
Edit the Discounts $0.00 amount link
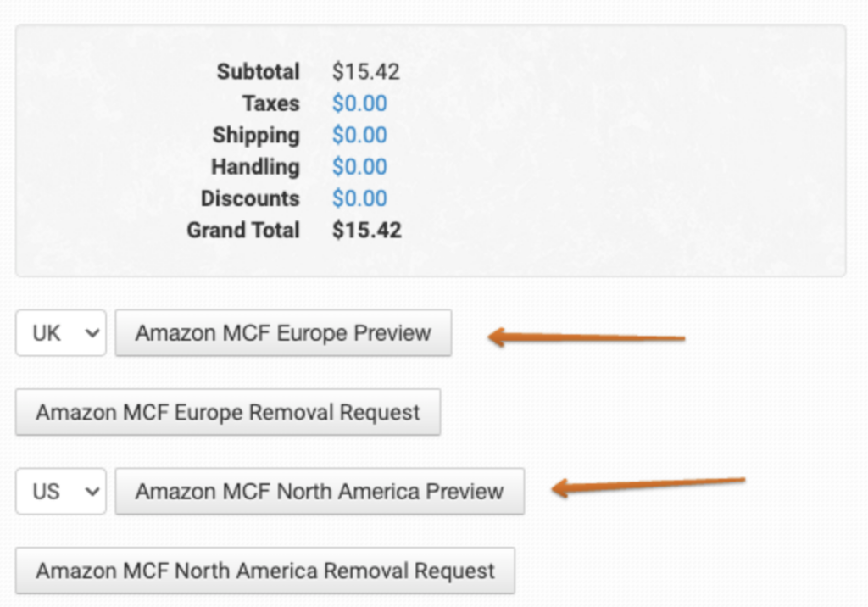359,198
